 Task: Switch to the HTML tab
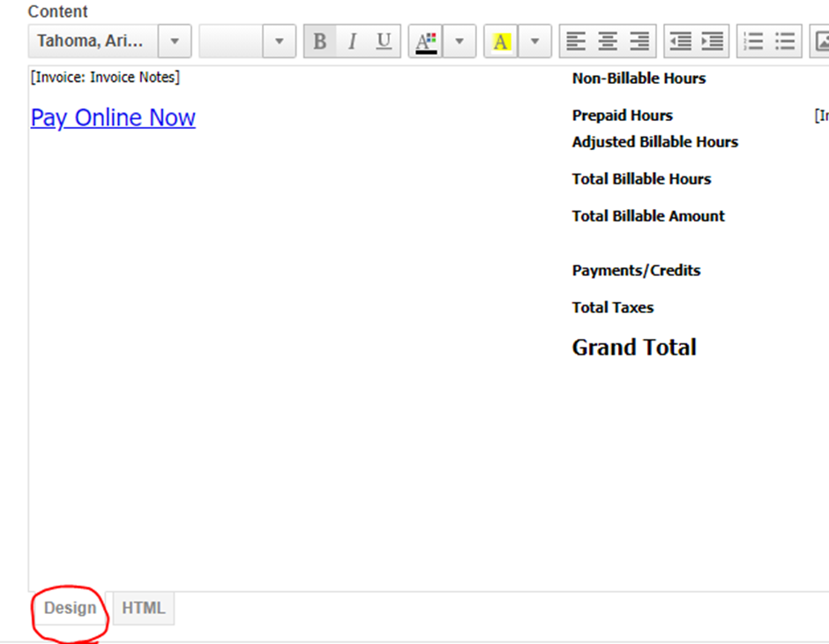click(144, 608)
